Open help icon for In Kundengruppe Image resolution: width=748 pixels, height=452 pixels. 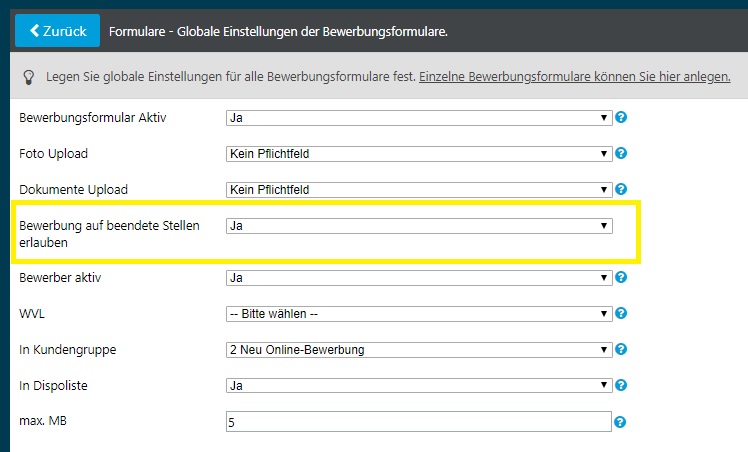[621, 349]
